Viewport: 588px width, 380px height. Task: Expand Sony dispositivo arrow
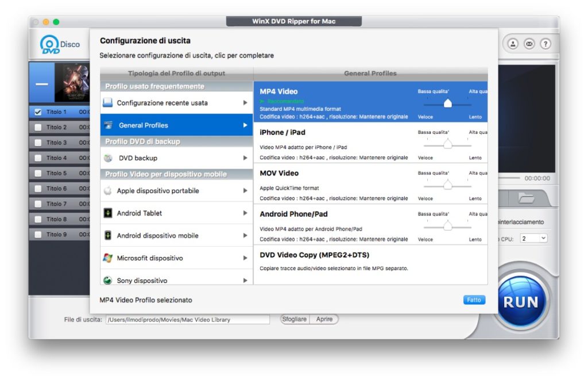coord(245,280)
